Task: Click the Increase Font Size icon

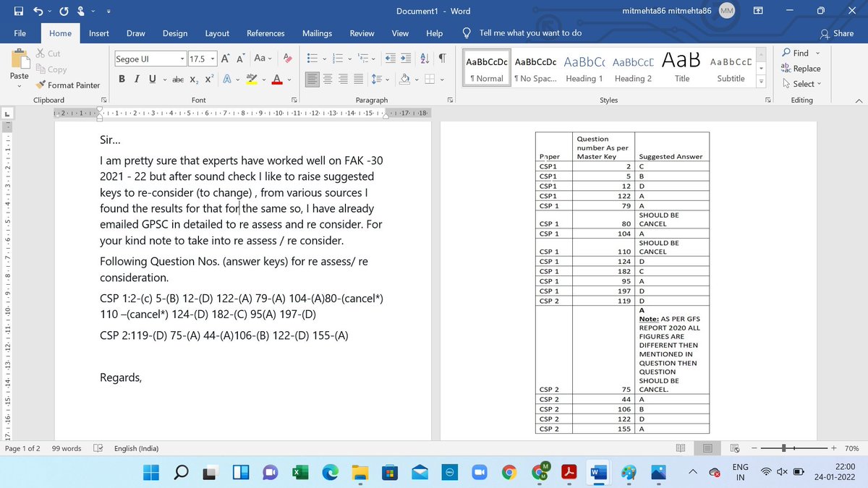Action: 225,59
